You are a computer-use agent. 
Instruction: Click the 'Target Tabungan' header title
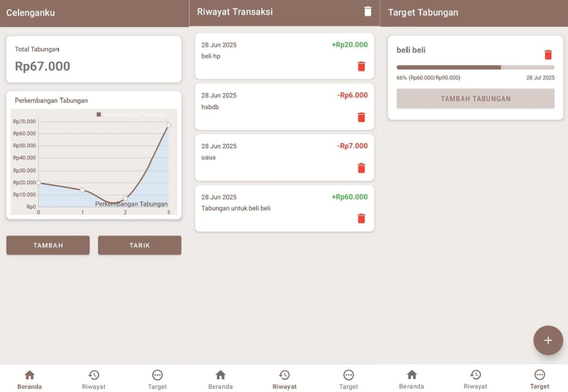click(423, 13)
